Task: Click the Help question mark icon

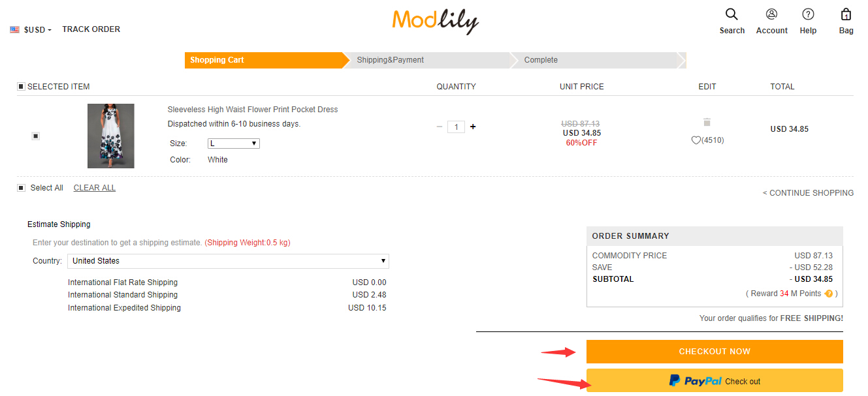Action: pyautogui.click(x=808, y=14)
